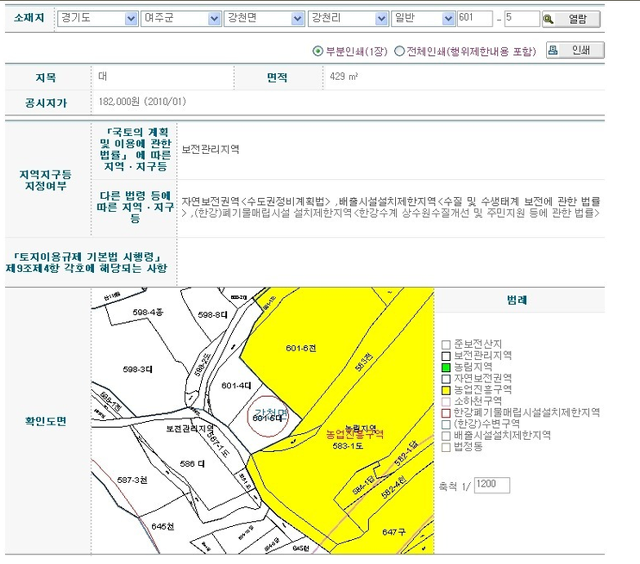Click the 보전관리지역 legend box
Image resolution: width=640 pixels, height=564 pixels.
pos(447,356)
